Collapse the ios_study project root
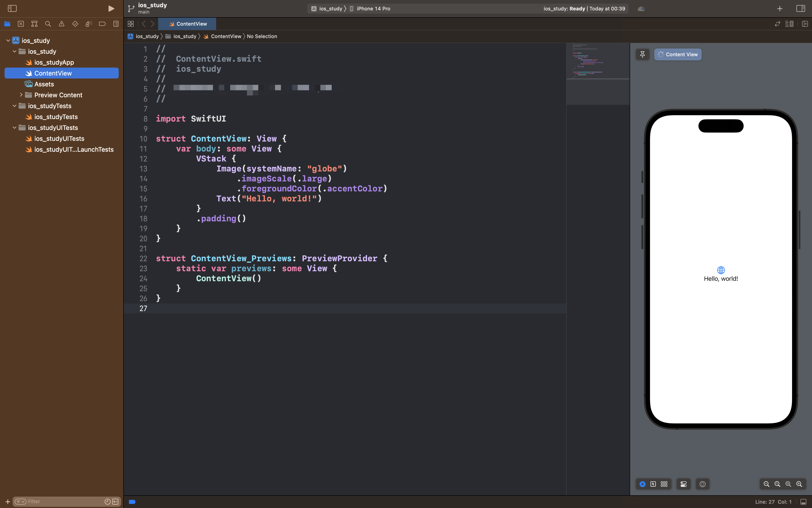812x508 pixels. click(8, 40)
